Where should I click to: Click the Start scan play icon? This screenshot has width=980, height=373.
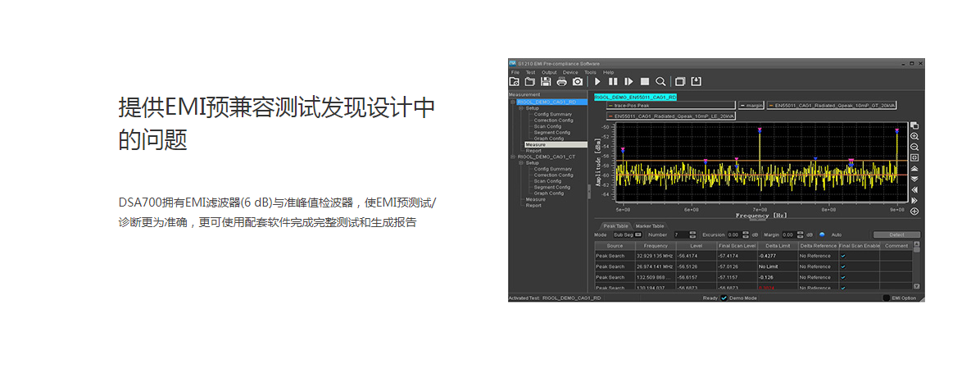(597, 82)
